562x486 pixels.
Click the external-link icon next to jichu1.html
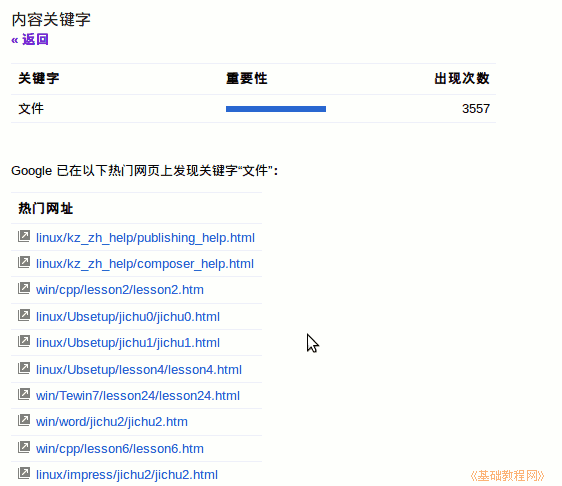[x=24, y=341]
